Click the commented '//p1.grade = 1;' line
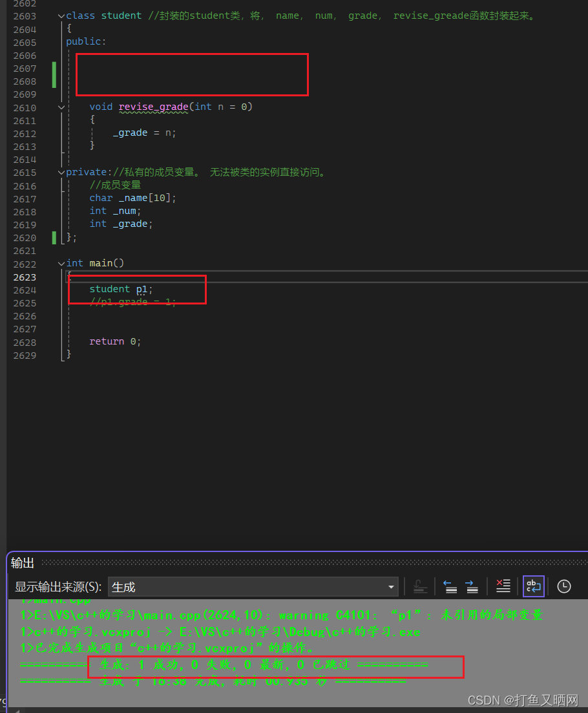 132,302
